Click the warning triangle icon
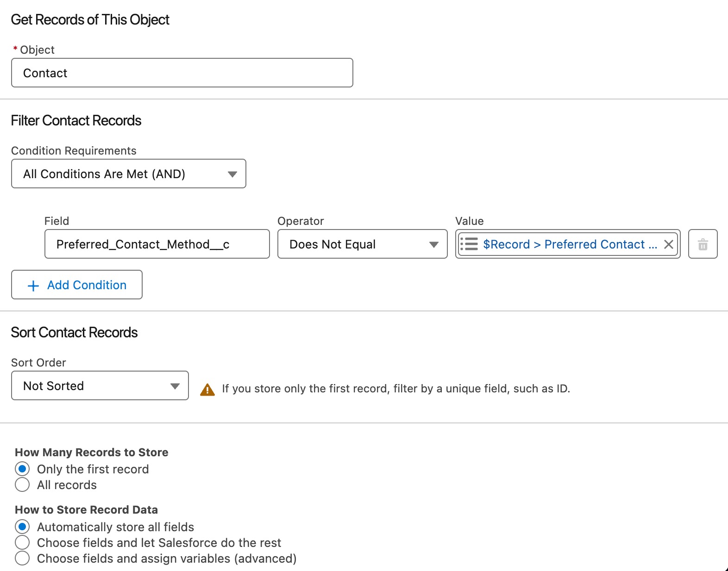The height and width of the screenshot is (571, 728). pos(207,390)
